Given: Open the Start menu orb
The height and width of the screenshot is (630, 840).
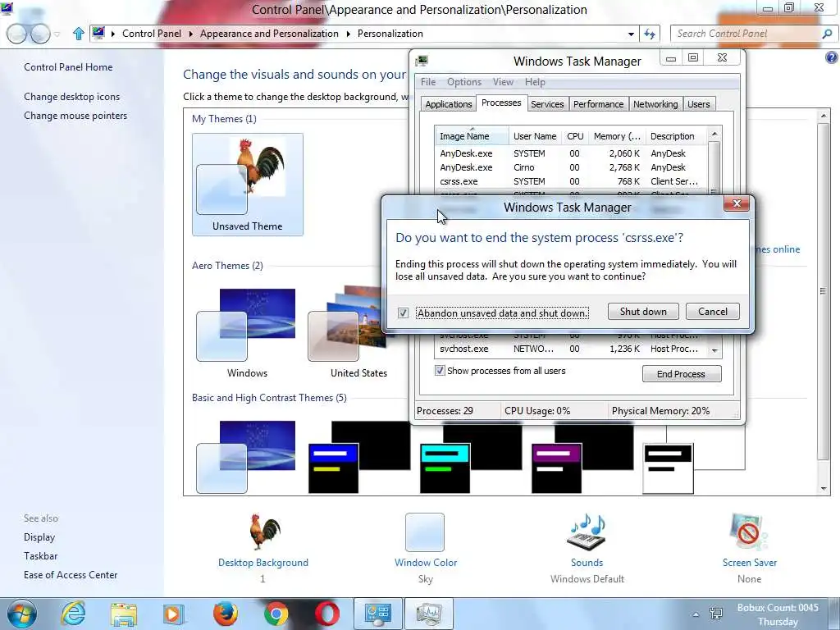Looking at the screenshot, I should coord(22,614).
